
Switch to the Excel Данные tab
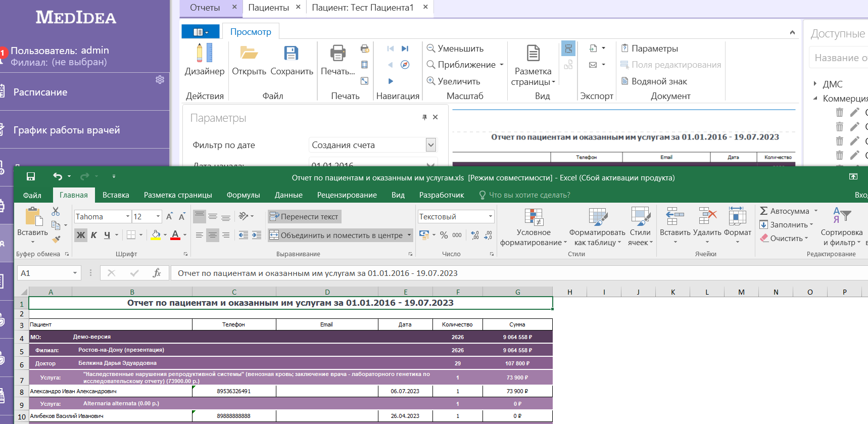(x=288, y=195)
